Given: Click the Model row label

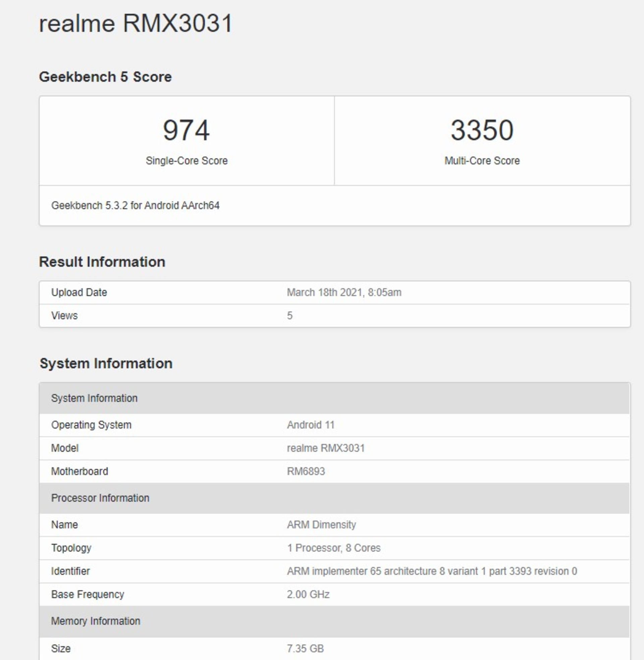Looking at the screenshot, I should pyautogui.click(x=65, y=448).
